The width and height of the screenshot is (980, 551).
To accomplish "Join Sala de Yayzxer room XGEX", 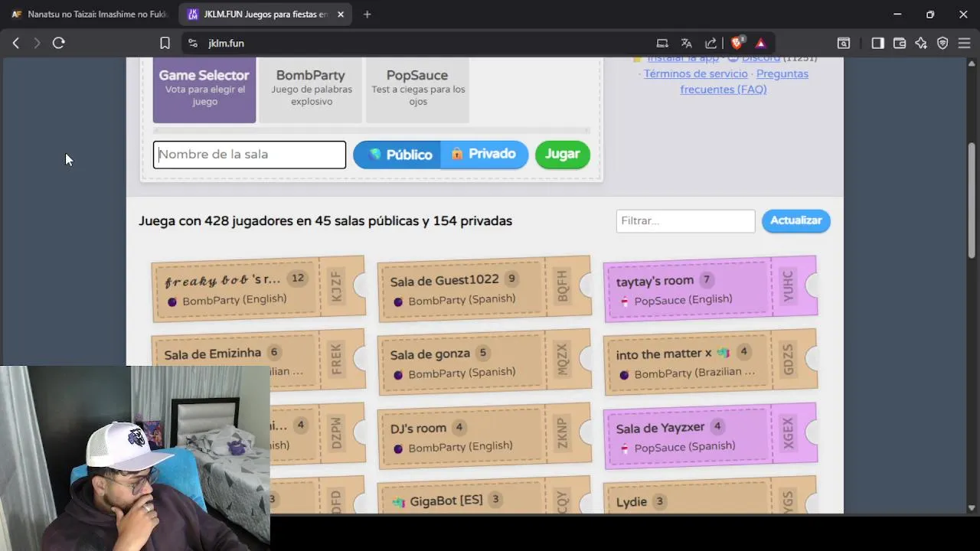I will tap(710, 435).
